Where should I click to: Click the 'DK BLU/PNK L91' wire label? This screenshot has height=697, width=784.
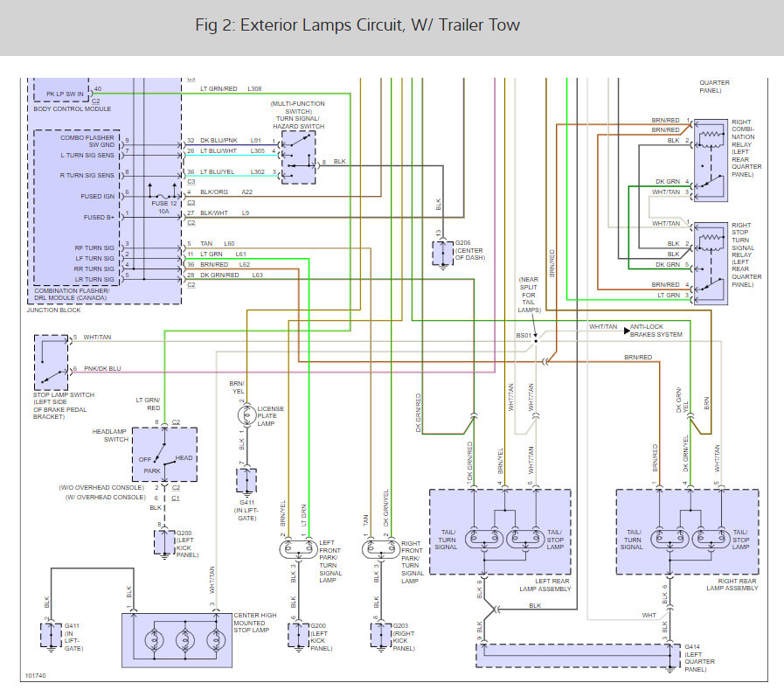point(231,140)
